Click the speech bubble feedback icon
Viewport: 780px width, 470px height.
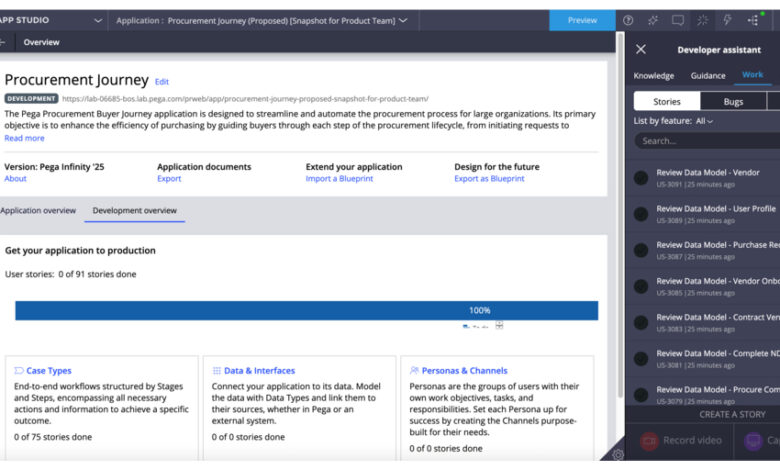click(678, 20)
